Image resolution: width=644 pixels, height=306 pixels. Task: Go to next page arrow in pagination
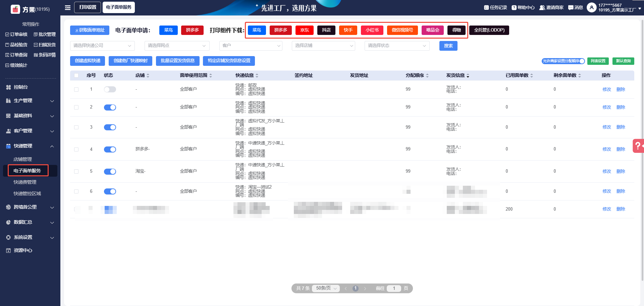365,289
